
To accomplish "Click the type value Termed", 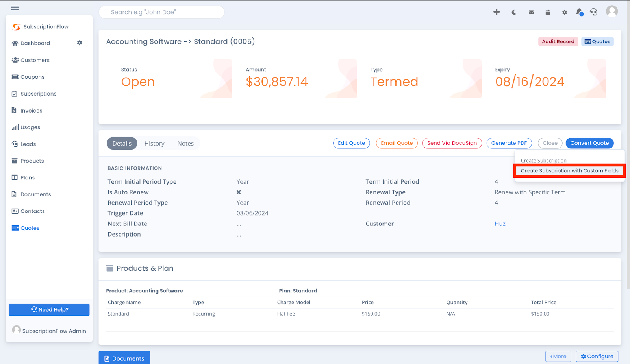I will click(x=394, y=82).
